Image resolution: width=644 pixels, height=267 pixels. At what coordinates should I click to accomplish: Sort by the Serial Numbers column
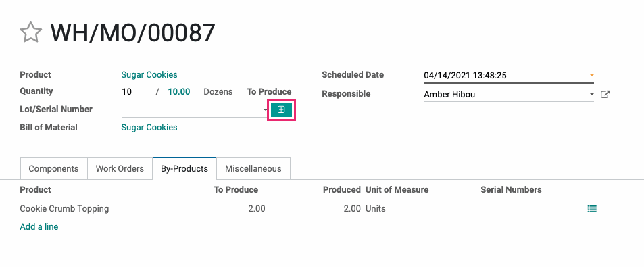point(511,190)
